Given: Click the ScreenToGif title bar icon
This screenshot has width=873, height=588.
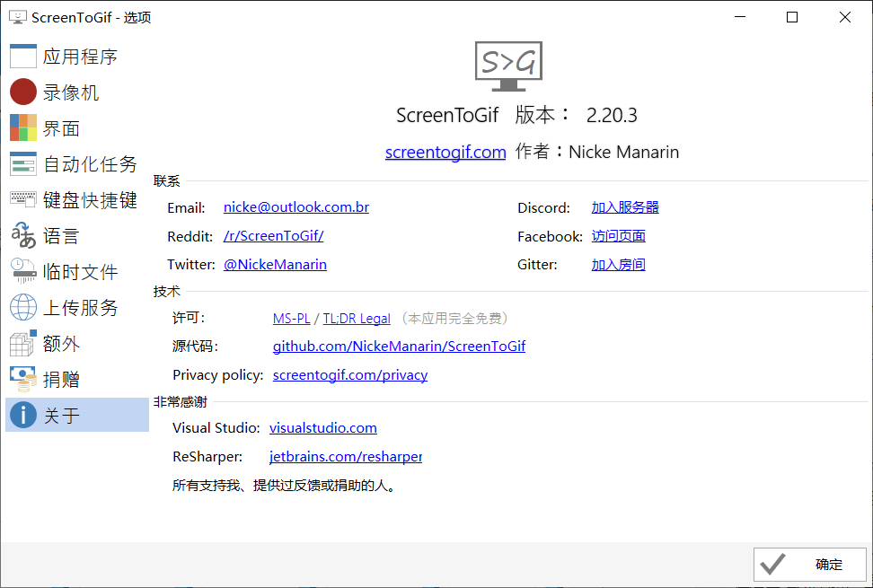Looking at the screenshot, I should (18, 17).
